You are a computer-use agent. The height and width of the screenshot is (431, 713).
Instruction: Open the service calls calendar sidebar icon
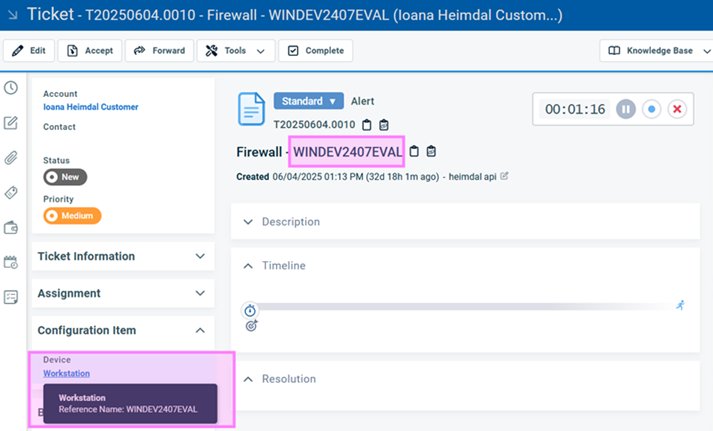[11, 262]
